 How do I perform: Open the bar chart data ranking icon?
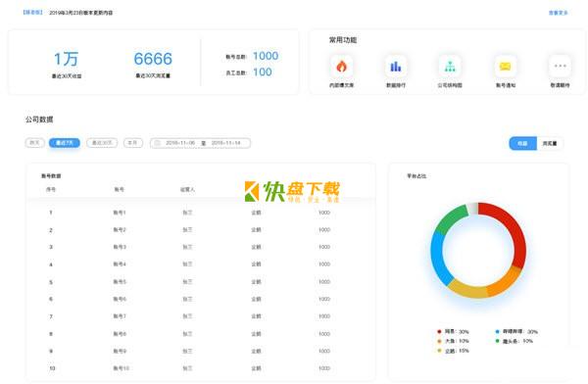(396, 67)
